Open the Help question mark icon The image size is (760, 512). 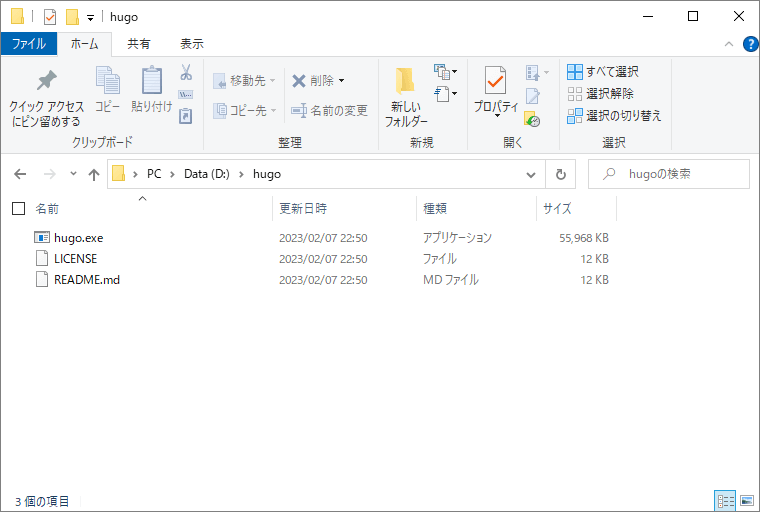coord(750,44)
